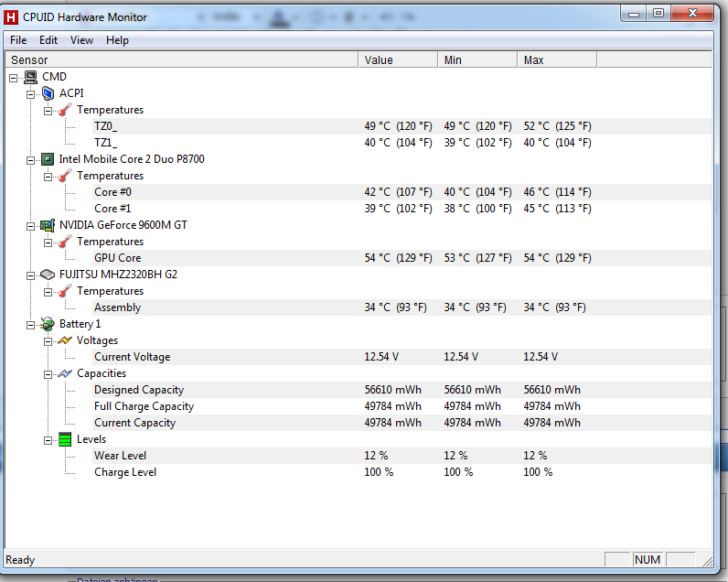
Task: Click the Battery 1 icon
Action: click(48, 324)
